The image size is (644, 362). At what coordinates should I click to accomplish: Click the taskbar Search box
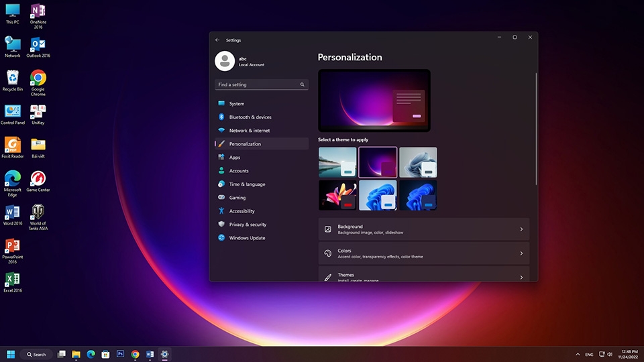pyautogui.click(x=37, y=354)
